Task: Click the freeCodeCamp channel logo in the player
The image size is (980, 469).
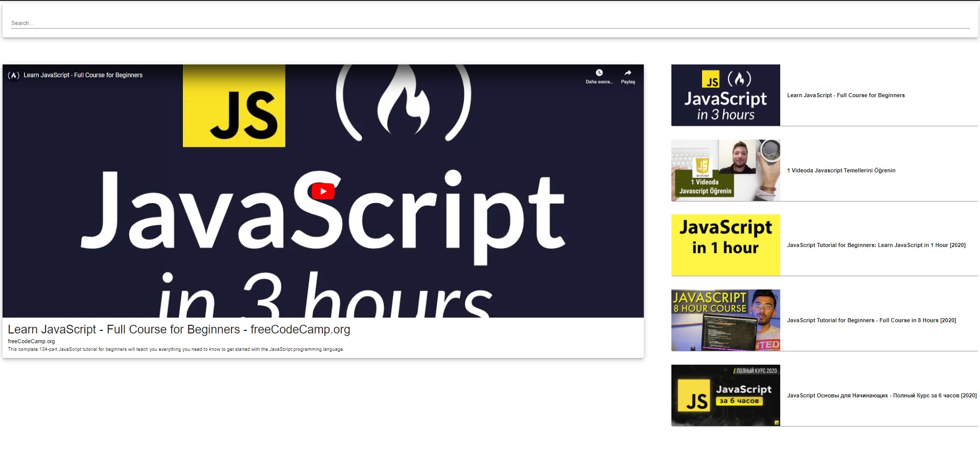Action: pos(14,75)
